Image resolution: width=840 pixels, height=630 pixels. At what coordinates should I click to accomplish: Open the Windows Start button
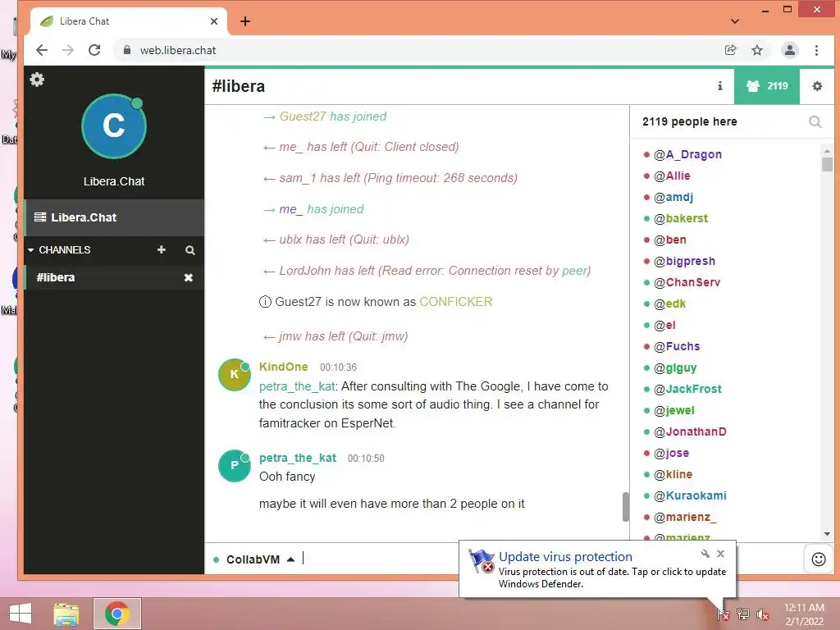21,614
